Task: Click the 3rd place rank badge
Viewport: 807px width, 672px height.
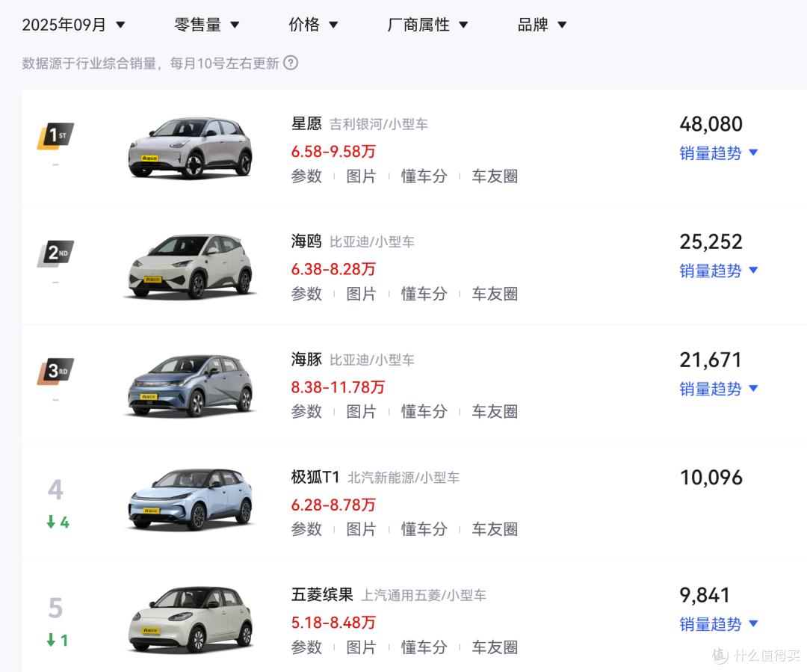Action: pyautogui.click(x=55, y=372)
